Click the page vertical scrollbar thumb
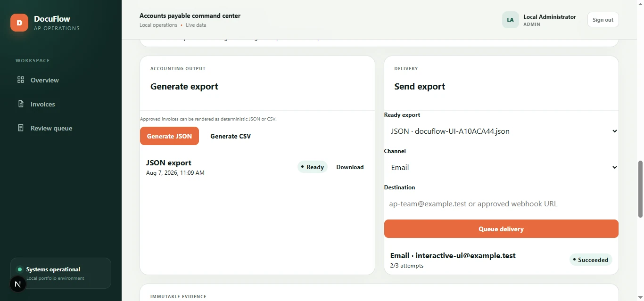 [x=640, y=189]
